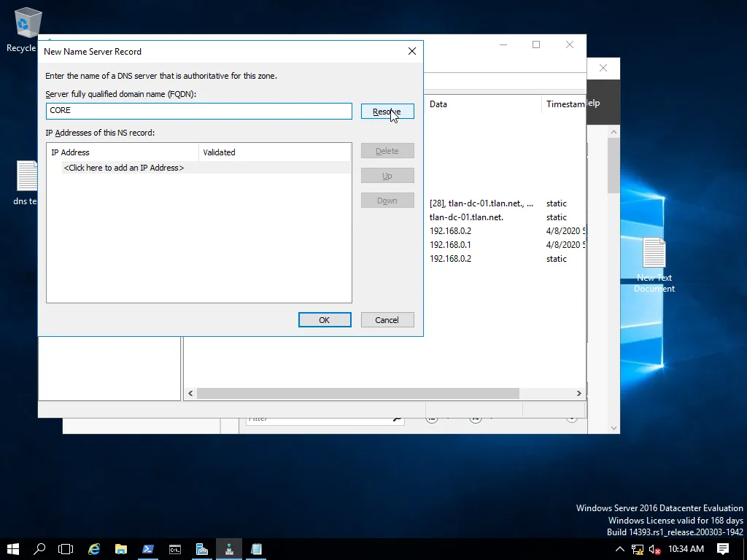The image size is (747, 560).
Task: Click here to add an IP Address
Action: 124,168
